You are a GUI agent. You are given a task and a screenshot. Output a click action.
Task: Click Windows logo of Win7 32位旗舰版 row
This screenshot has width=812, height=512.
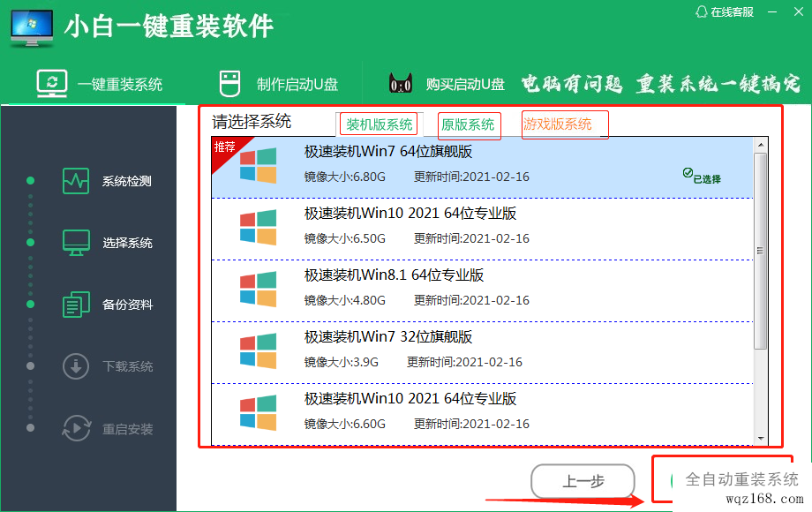coord(258,351)
